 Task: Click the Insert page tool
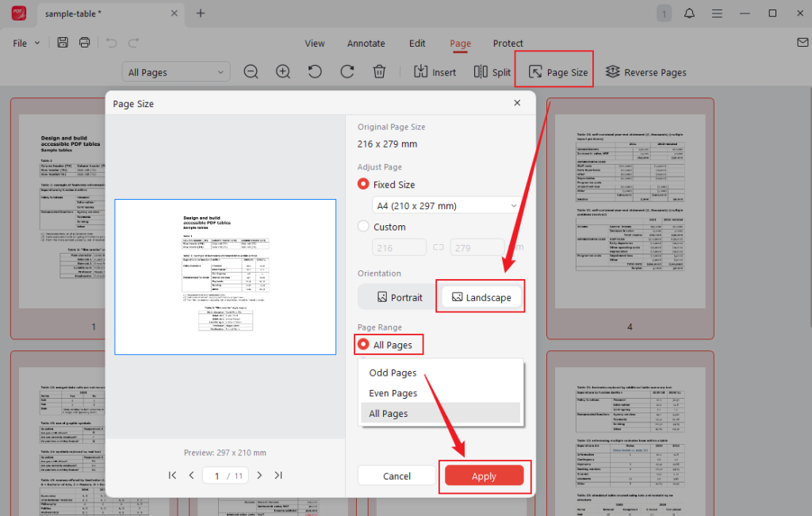click(435, 71)
